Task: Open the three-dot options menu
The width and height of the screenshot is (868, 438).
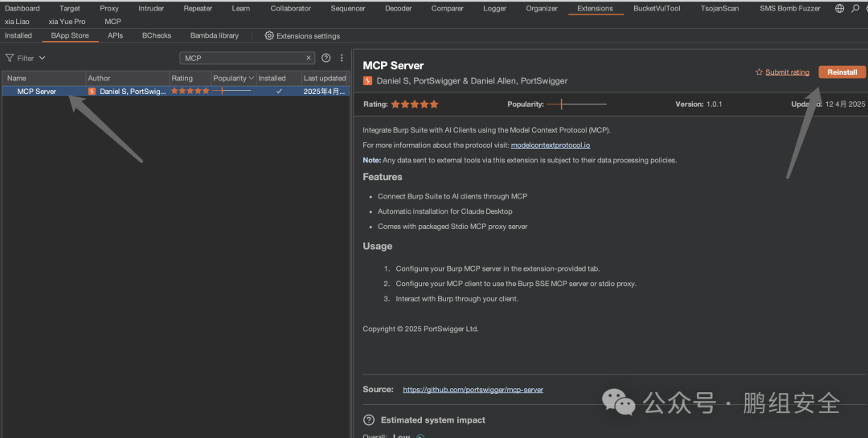Action: coord(342,58)
